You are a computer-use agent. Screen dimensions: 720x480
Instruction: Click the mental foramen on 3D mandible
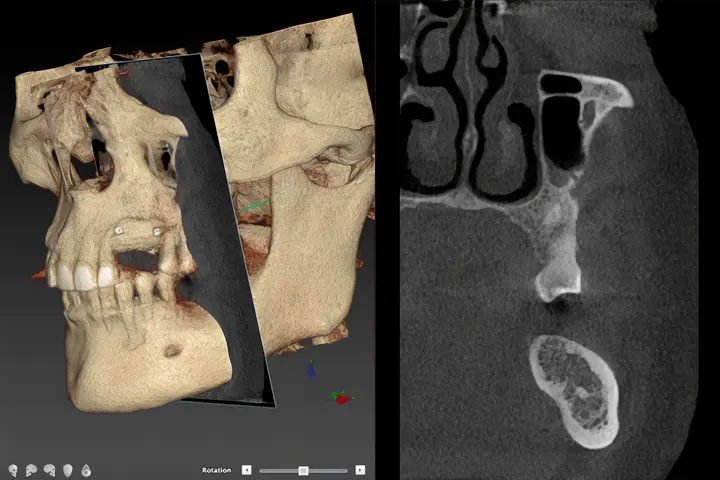[174, 351]
